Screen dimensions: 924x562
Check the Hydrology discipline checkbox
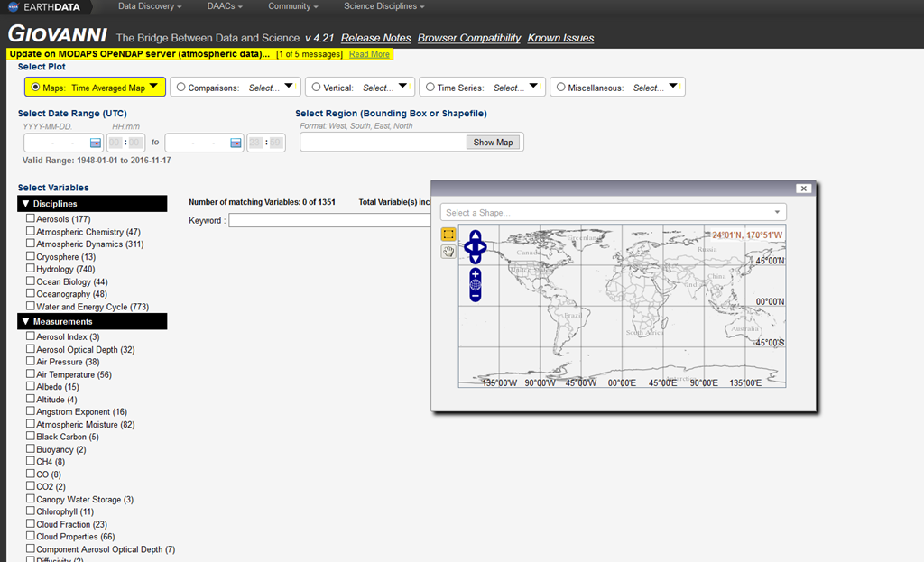coord(30,268)
